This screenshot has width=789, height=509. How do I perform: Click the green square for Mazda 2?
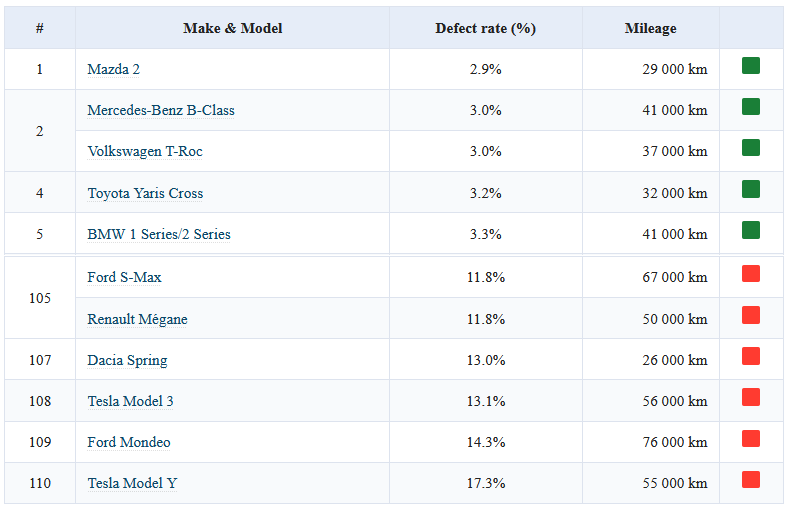751,66
